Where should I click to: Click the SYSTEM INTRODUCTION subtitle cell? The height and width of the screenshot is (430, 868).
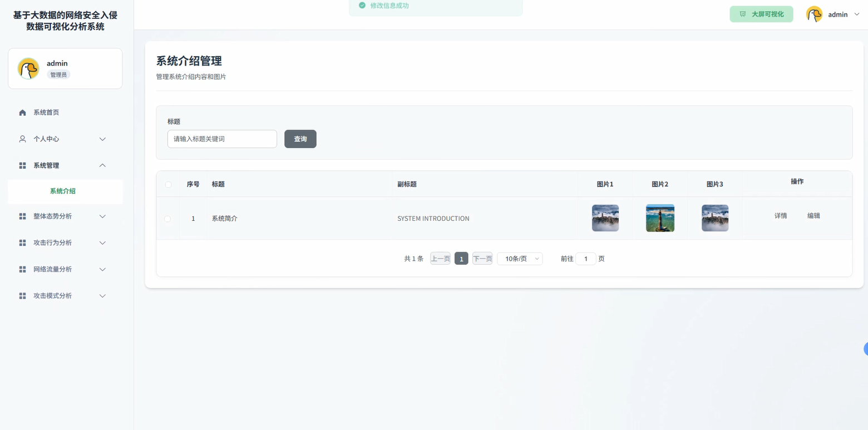click(x=433, y=219)
